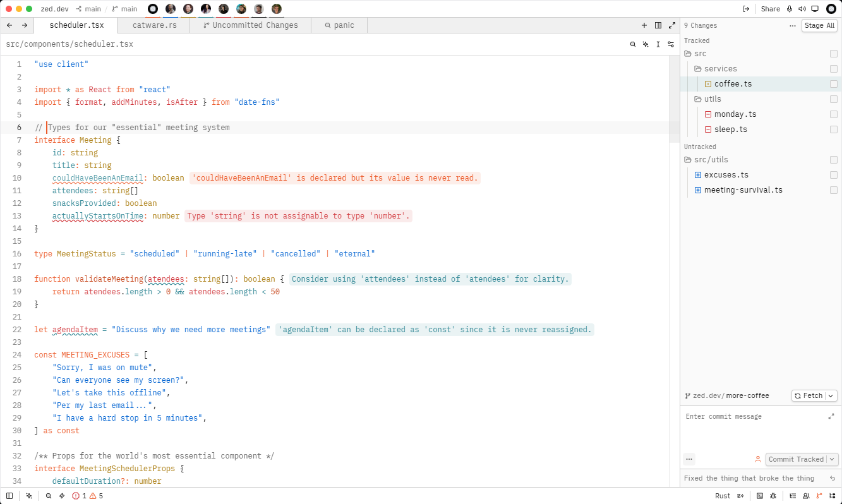Viewport: 842px width, 504px height.
Task: Open the selections cursor icon in editor toolbar
Action: (658, 44)
